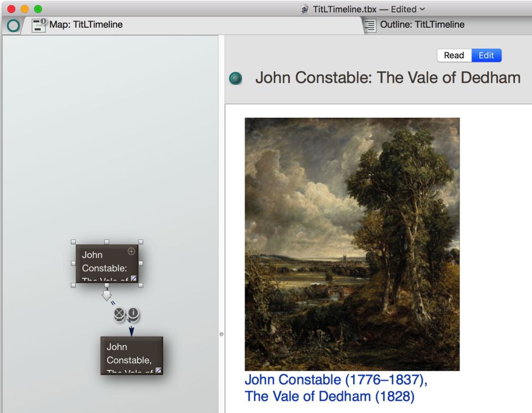Click the John Constable (1776–1837) caption link
Screen dimensions: 532x413
click(x=336, y=380)
